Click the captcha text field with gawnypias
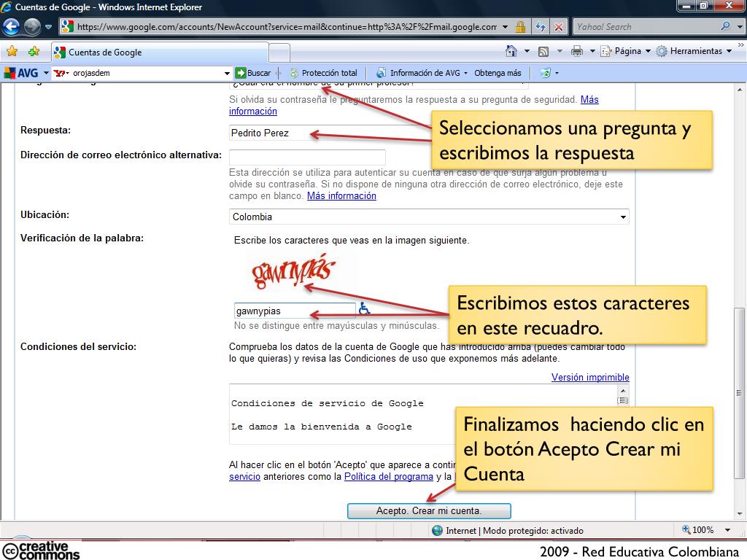Screen dimensions: 747x560 coord(295,311)
